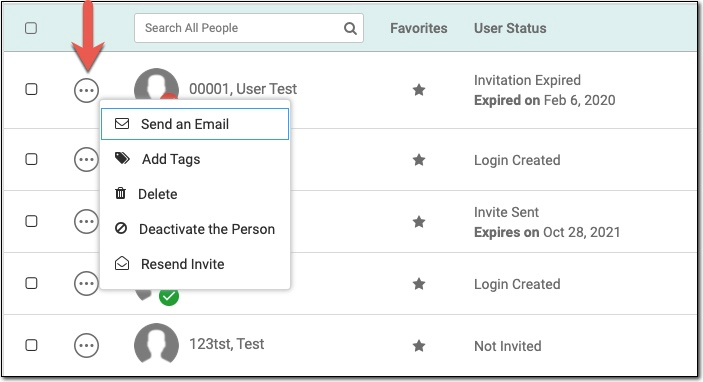
Task: Click Expires on Oct 28, 2021 text
Action: [x=547, y=232]
